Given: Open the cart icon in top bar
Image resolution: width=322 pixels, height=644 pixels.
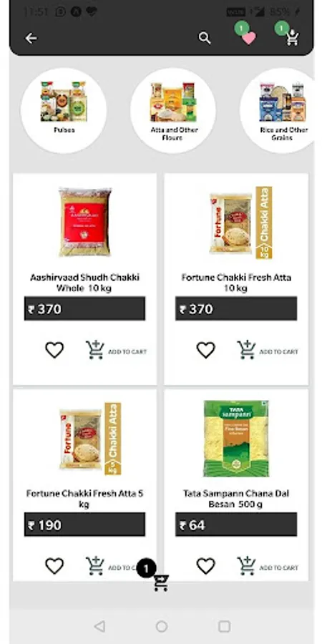Looking at the screenshot, I should (x=293, y=38).
